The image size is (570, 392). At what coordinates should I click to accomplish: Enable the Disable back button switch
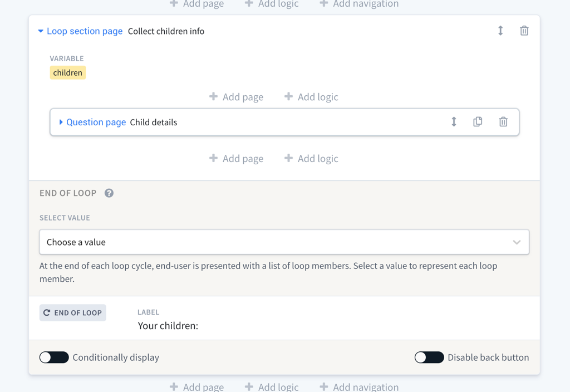[x=429, y=357]
